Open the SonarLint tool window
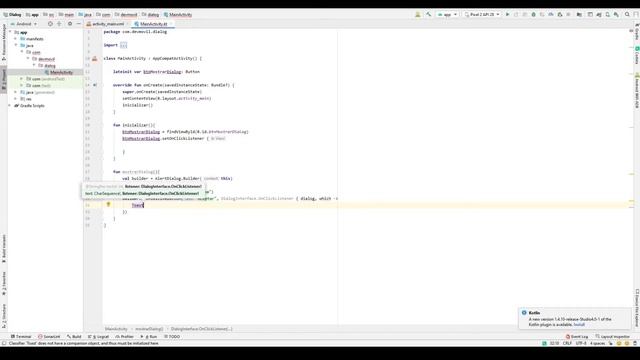The height and width of the screenshot is (360, 640). pyautogui.click(x=49, y=337)
